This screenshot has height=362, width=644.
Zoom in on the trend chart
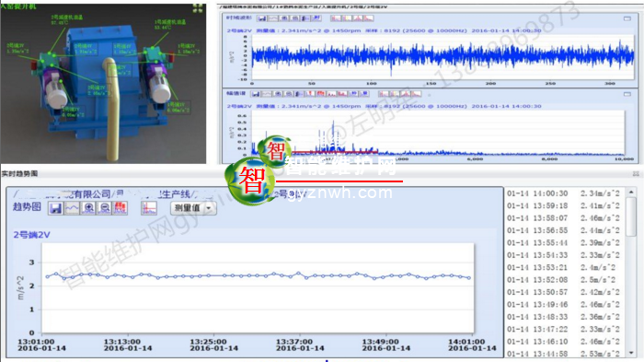click(x=88, y=208)
